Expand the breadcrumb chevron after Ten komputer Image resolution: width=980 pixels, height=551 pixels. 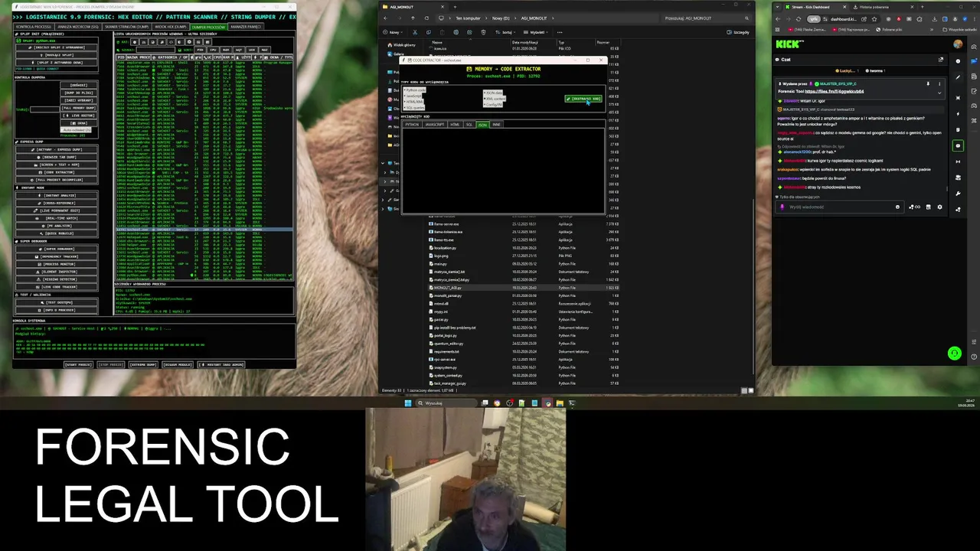click(486, 18)
